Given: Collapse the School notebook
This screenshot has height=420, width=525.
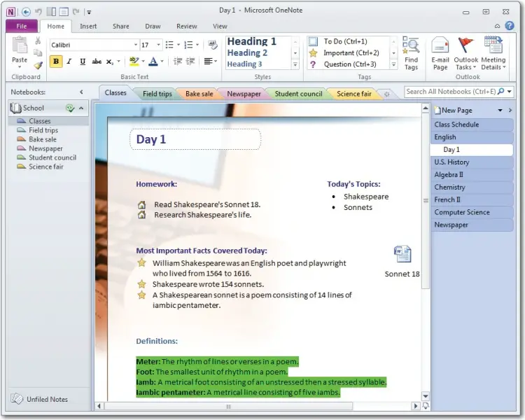Looking at the screenshot, I should pyautogui.click(x=81, y=108).
